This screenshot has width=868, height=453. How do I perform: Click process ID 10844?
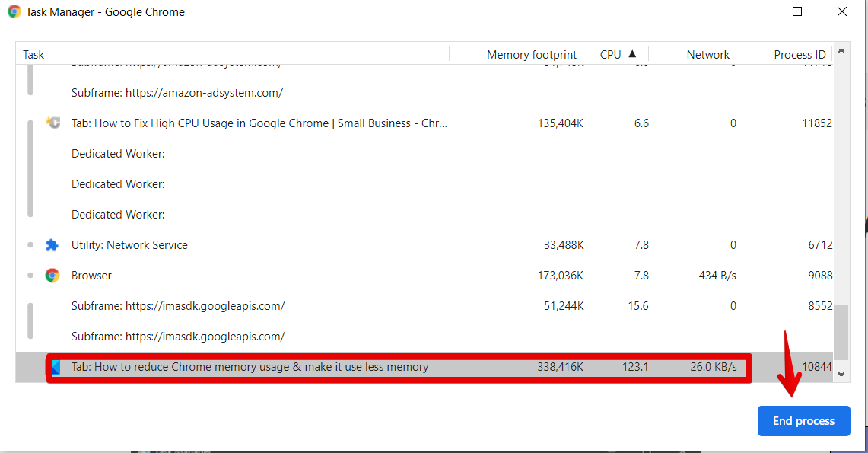point(817,367)
